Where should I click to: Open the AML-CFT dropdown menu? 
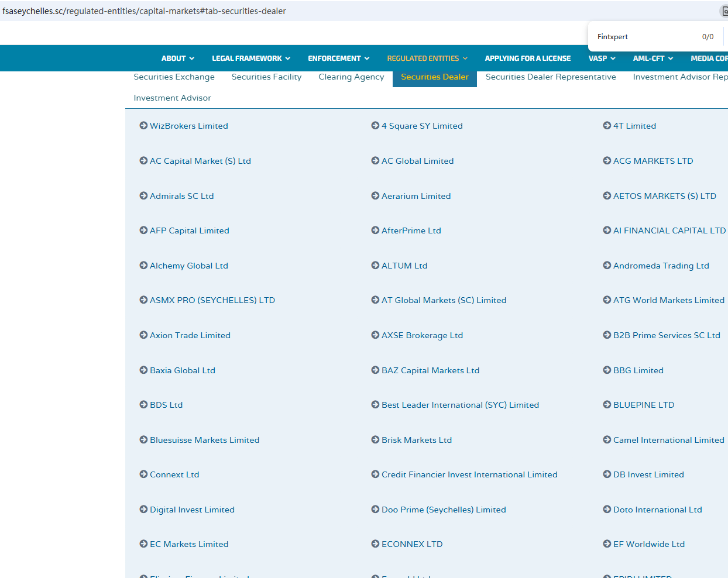[x=653, y=59]
